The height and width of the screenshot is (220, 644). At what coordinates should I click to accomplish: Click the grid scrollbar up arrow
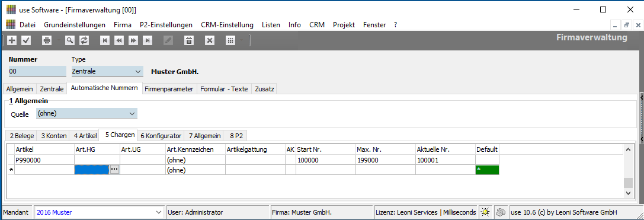[x=628, y=149]
